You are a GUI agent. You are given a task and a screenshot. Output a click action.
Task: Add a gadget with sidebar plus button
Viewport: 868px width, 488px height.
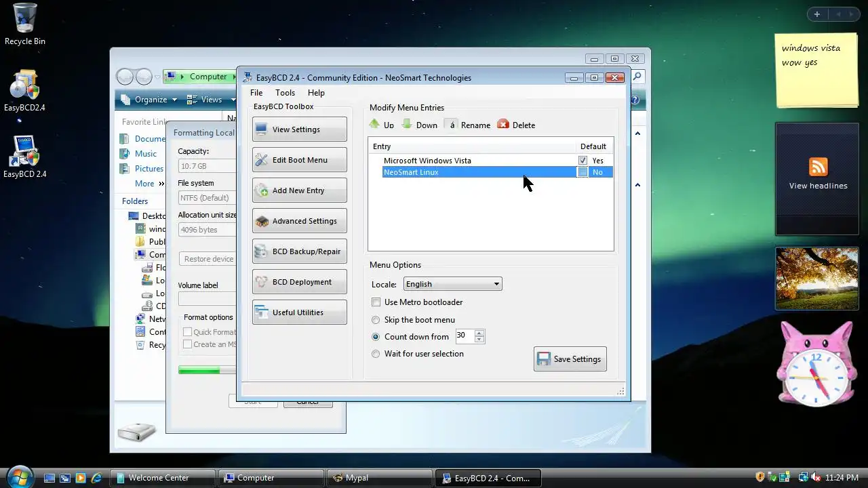pos(817,14)
